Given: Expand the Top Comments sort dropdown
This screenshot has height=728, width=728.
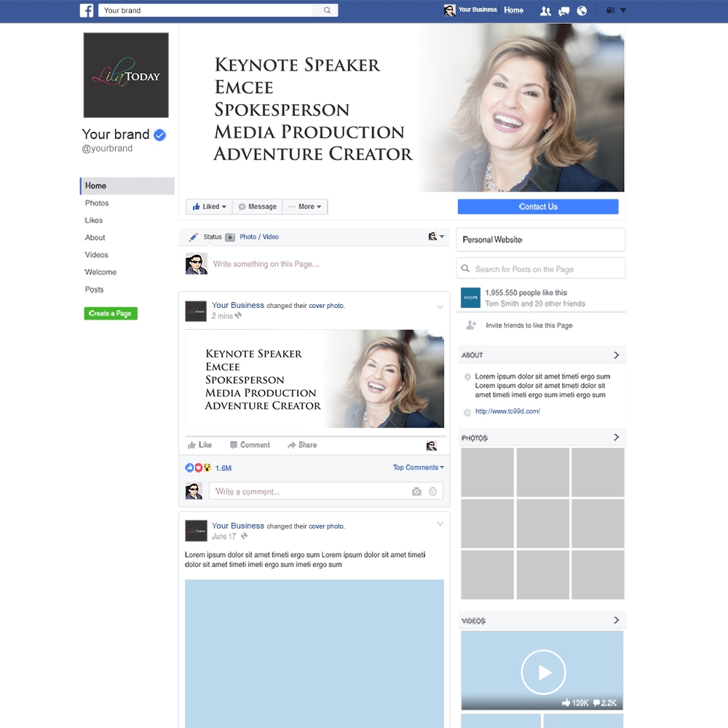Looking at the screenshot, I should (x=418, y=467).
